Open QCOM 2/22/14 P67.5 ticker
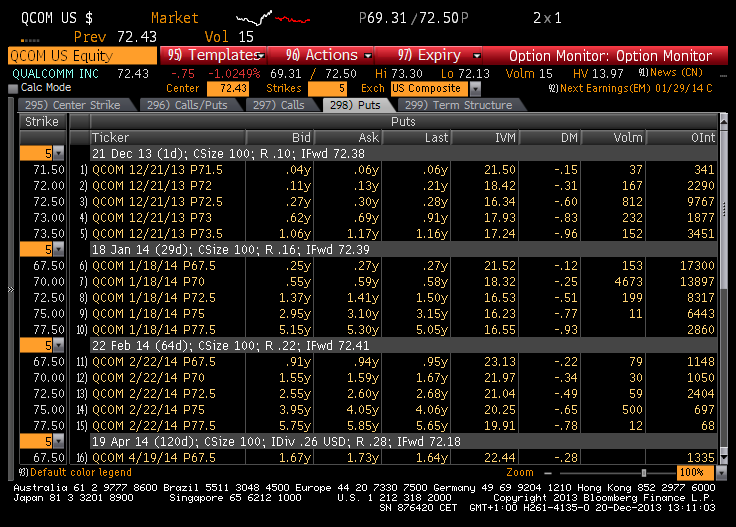The image size is (736, 527). [154, 362]
